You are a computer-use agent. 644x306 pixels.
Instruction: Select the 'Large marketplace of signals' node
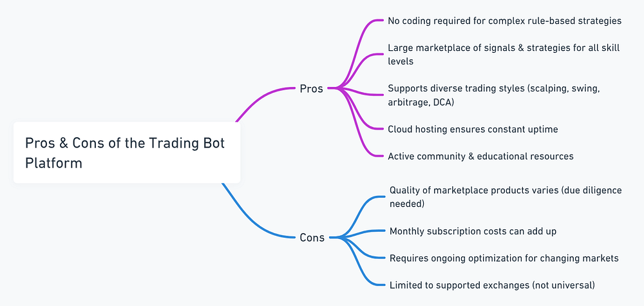tap(503, 55)
